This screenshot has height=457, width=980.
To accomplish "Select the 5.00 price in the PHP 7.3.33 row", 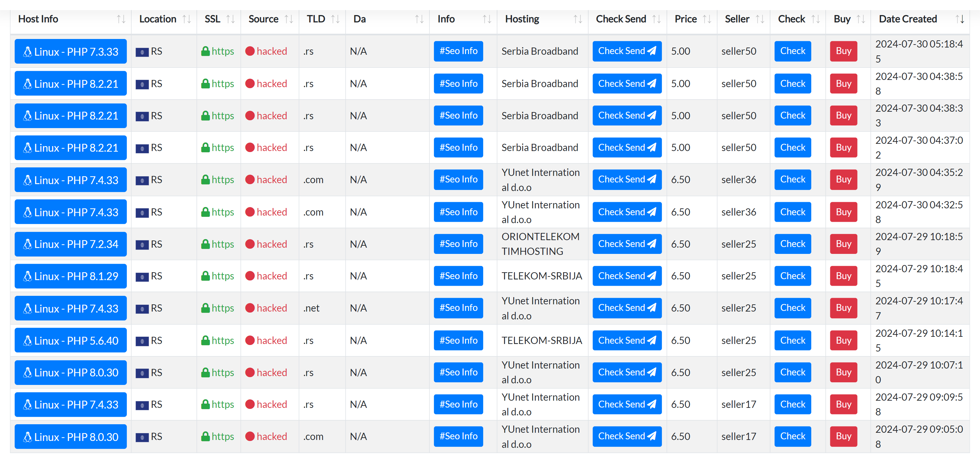I will [680, 51].
